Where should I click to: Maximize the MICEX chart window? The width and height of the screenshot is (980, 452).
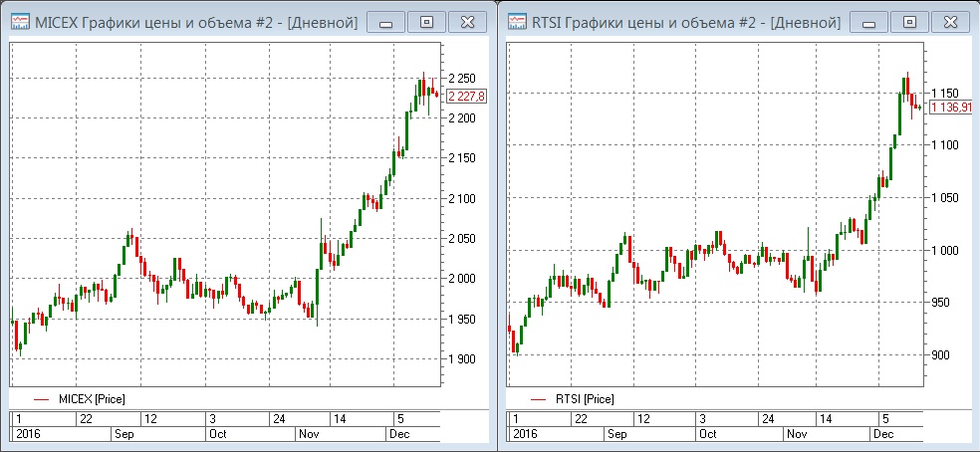tap(425, 21)
